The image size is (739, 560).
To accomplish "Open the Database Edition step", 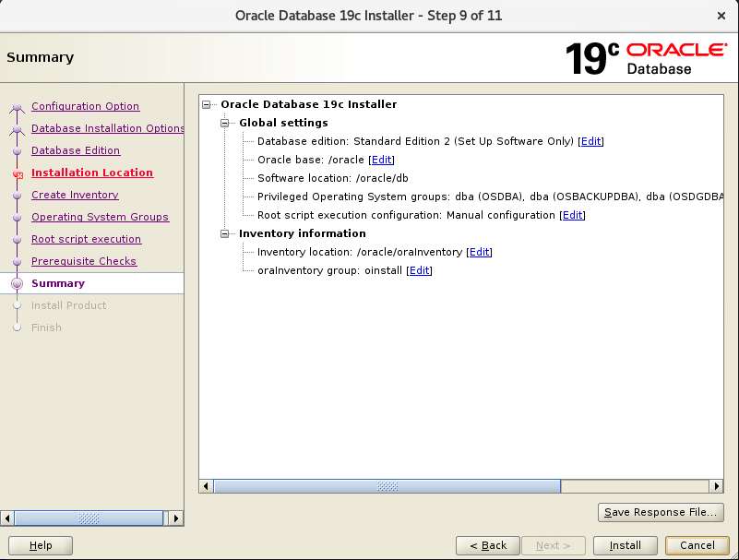I will (76, 150).
